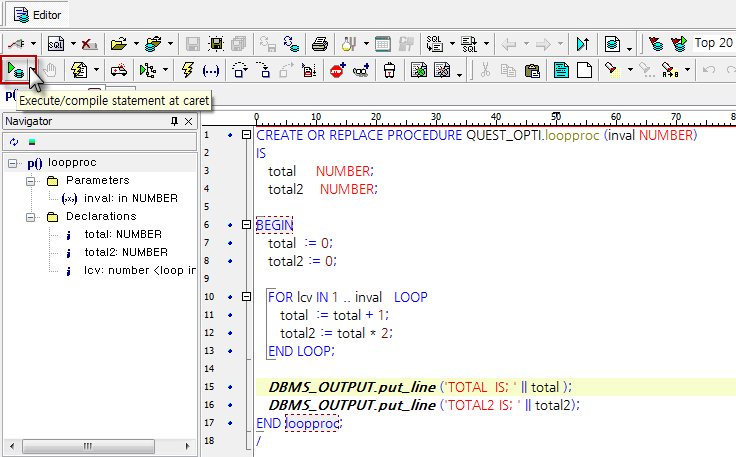
Task: Click the new blank document icon
Action: click(584, 70)
